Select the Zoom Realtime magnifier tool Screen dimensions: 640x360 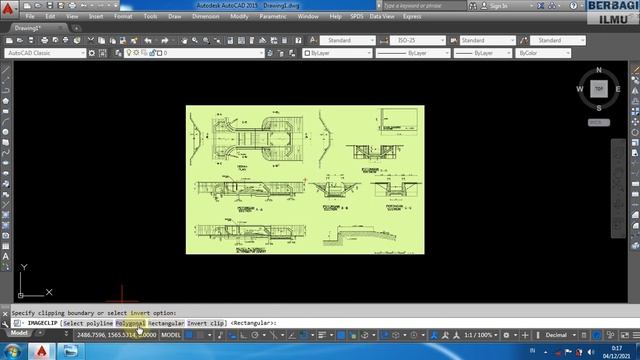pyautogui.click(x=195, y=40)
